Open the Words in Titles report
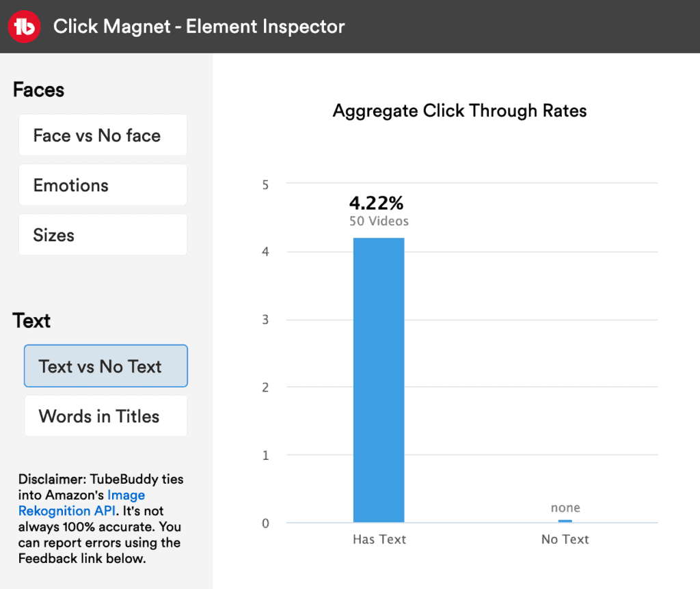The image size is (700, 589). click(105, 415)
